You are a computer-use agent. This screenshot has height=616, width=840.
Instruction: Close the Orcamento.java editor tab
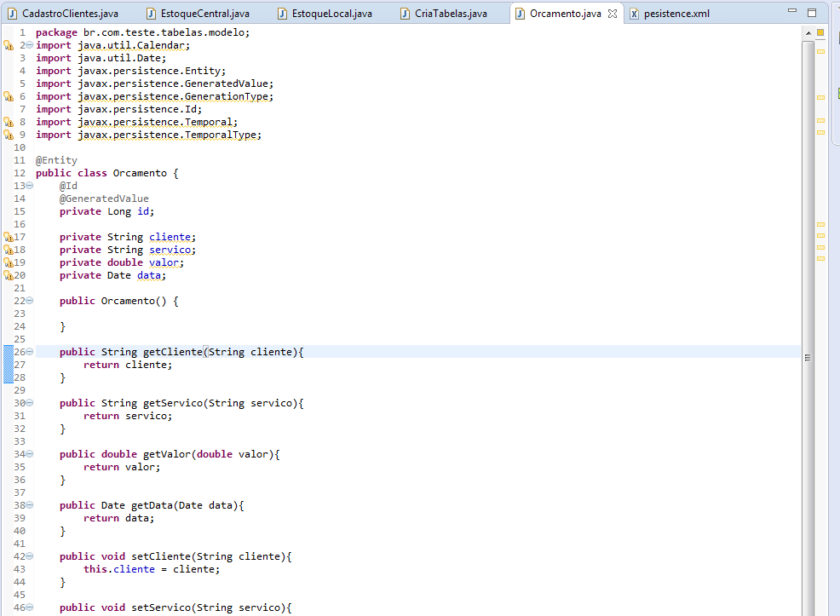coord(613,14)
